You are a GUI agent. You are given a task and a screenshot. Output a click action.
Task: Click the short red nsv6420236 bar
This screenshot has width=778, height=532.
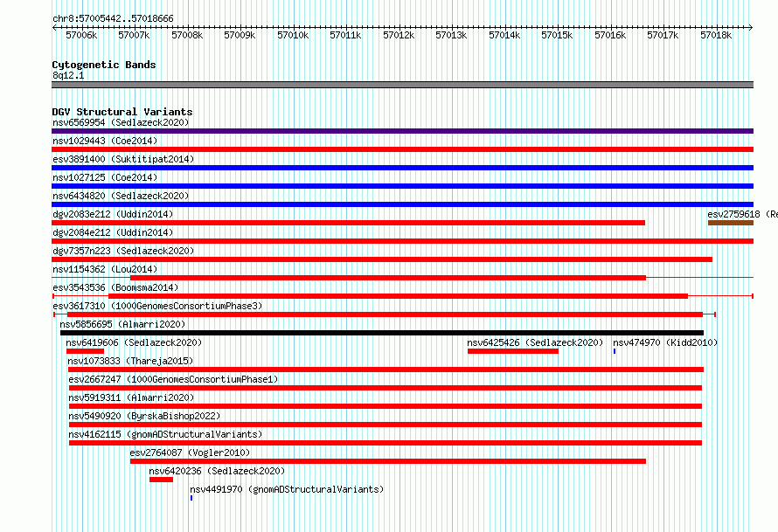point(161,480)
